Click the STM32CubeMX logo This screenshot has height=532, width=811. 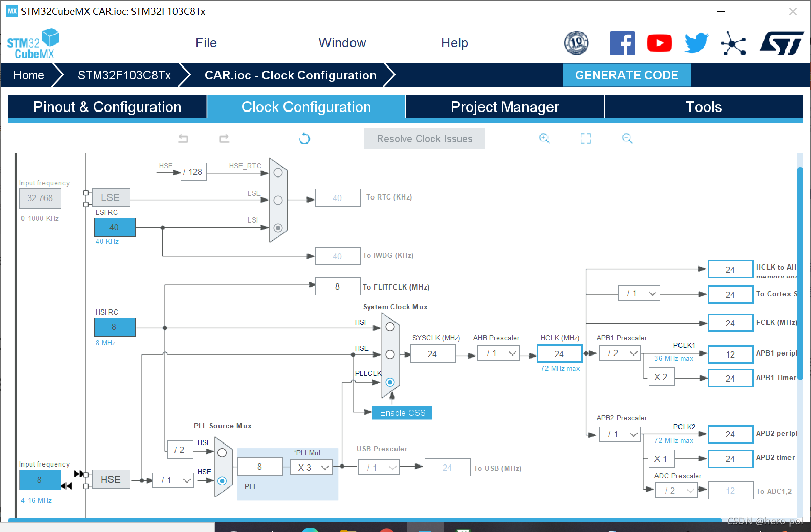point(33,44)
